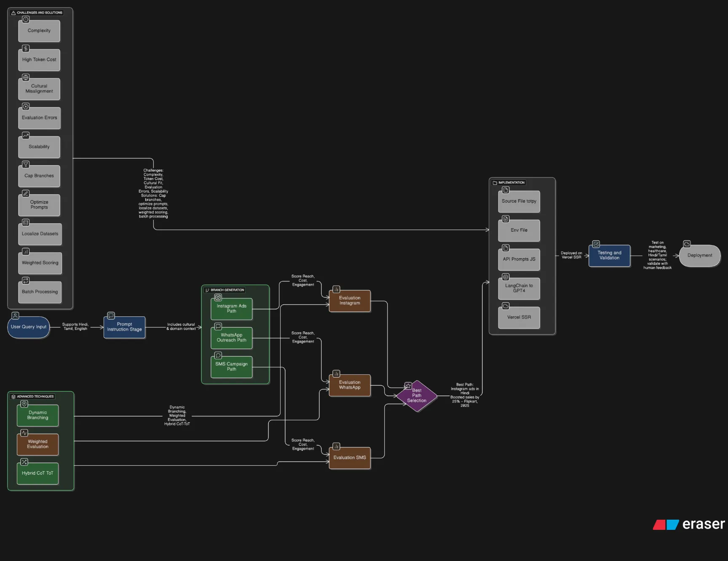Select the Evaluation Instagram node

(x=350, y=301)
